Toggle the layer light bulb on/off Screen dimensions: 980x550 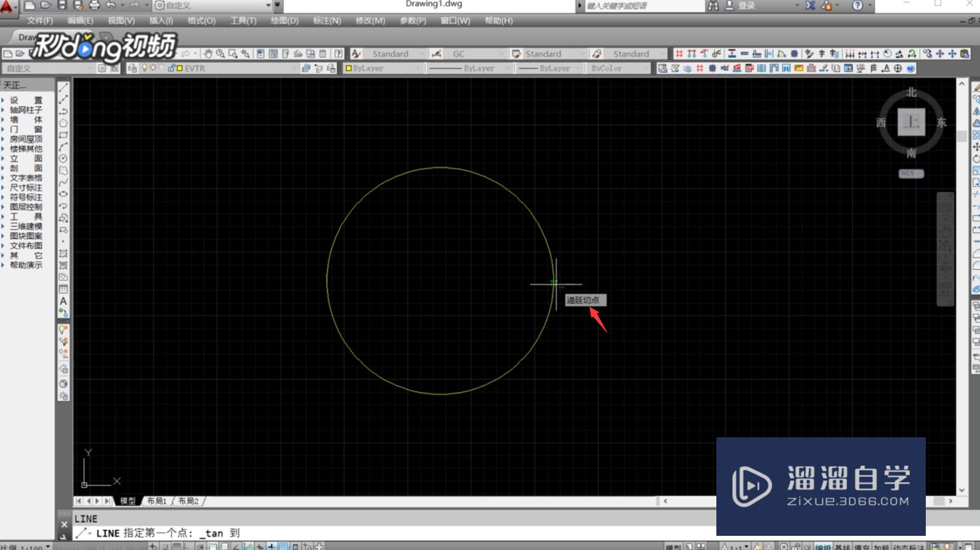(x=145, y=68)
